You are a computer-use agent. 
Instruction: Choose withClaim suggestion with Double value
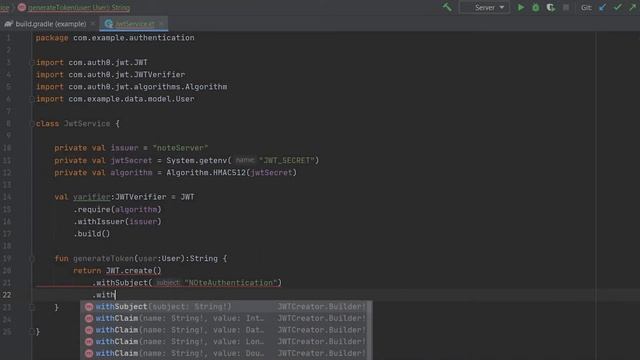coord(226,353)
